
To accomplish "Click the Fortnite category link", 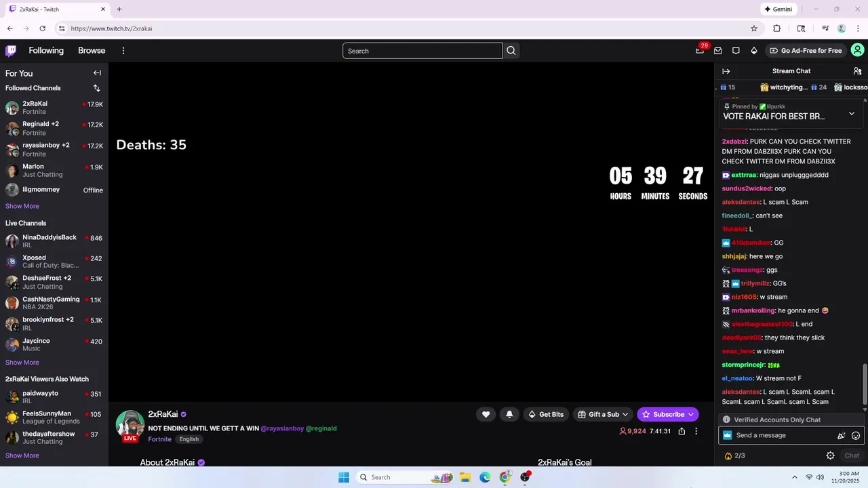I will point(160,439).
